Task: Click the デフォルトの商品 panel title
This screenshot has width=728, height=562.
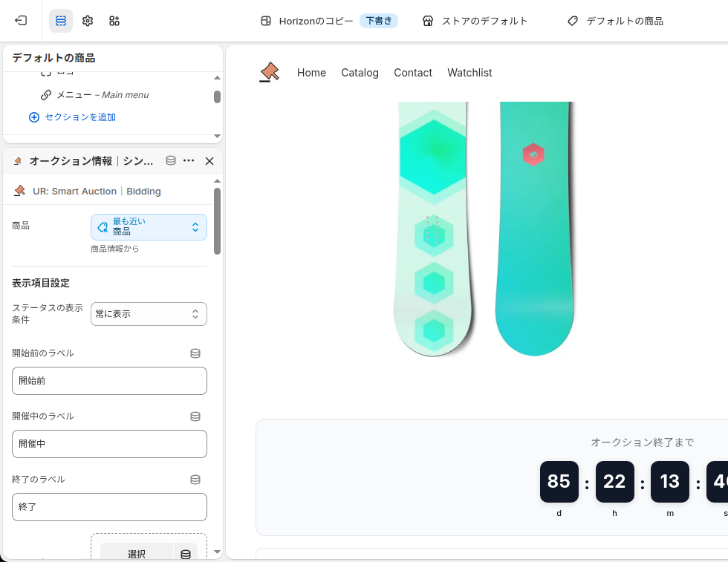Action: pos(53,58)
